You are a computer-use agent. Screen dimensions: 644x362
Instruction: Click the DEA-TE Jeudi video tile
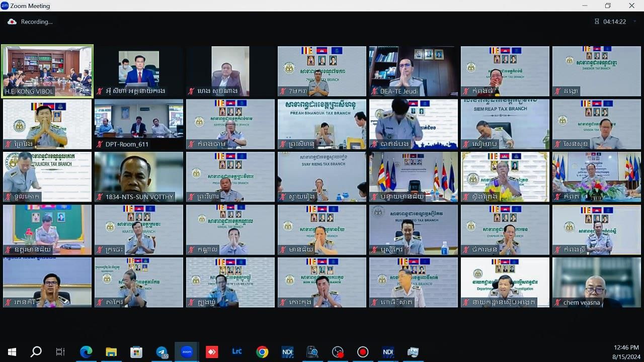tap(414, 71)
